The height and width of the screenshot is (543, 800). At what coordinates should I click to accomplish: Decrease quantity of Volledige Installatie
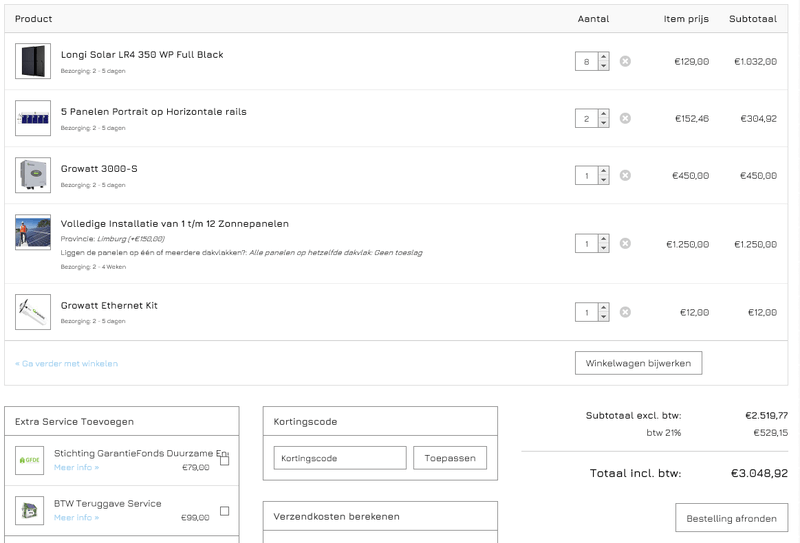coord(604,248)
